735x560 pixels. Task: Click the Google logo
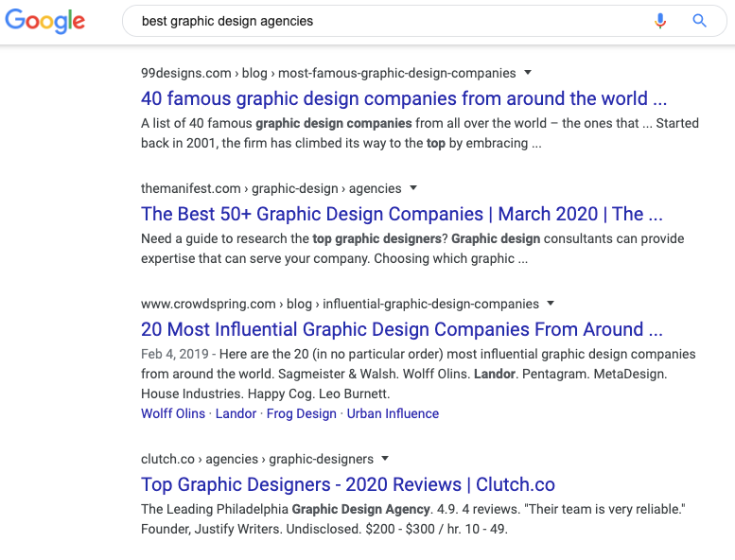click(45, 21)
